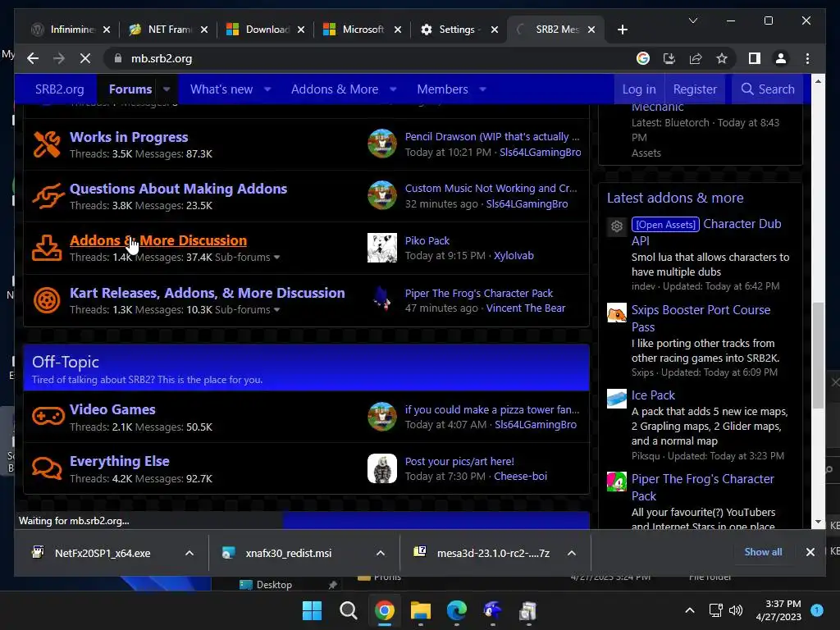
Task: Click the Log in link
Action: (638, 89)
